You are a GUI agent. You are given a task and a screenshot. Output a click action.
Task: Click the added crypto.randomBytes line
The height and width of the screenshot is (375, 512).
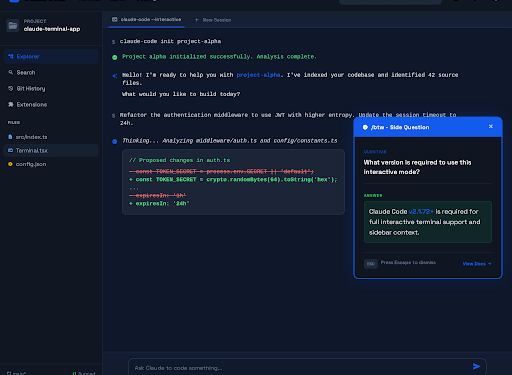(233, 179)
